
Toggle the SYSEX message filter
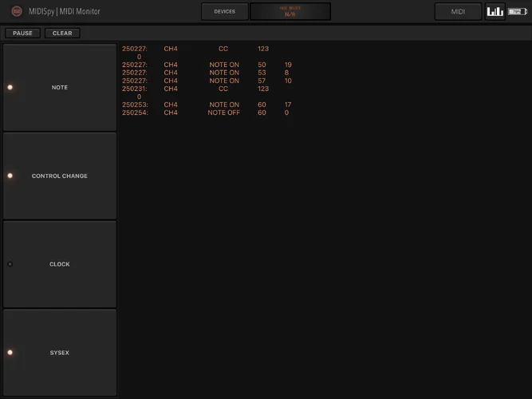tap(60, 353)
